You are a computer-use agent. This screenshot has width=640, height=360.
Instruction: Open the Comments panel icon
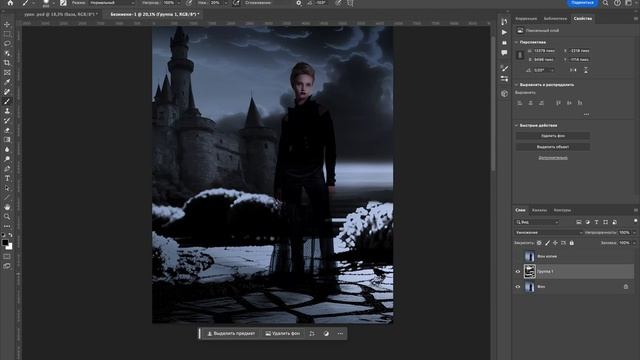click(x=504, y=53)
